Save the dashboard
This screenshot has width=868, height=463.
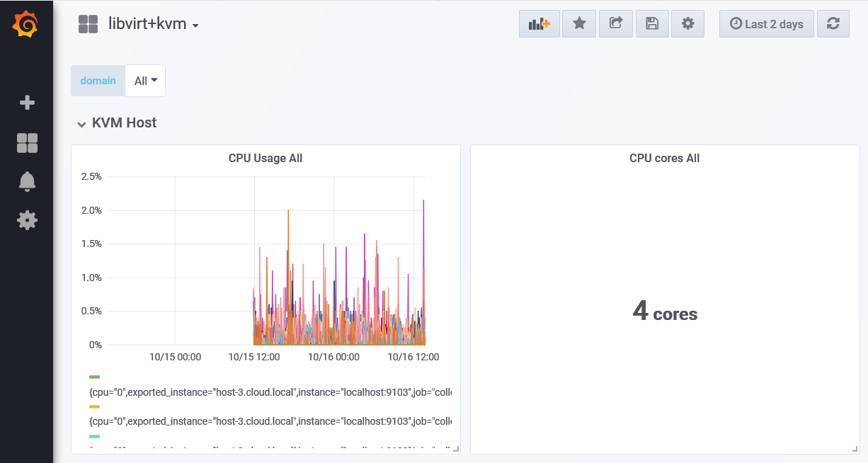pyautogui.click(x=653, y=23)
